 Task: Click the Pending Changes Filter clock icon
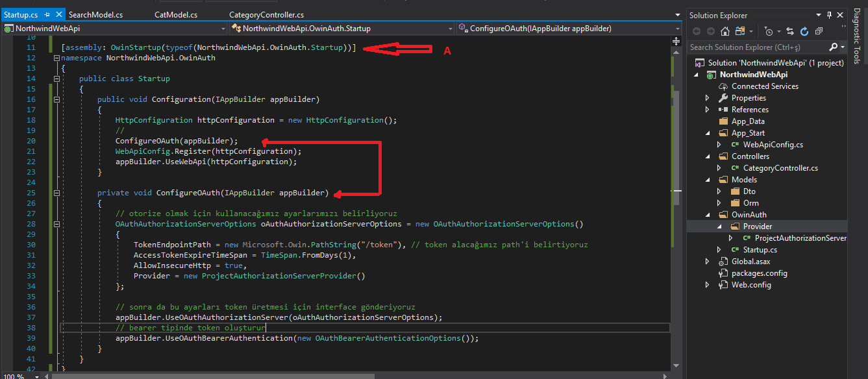click(x=769, y=31)
